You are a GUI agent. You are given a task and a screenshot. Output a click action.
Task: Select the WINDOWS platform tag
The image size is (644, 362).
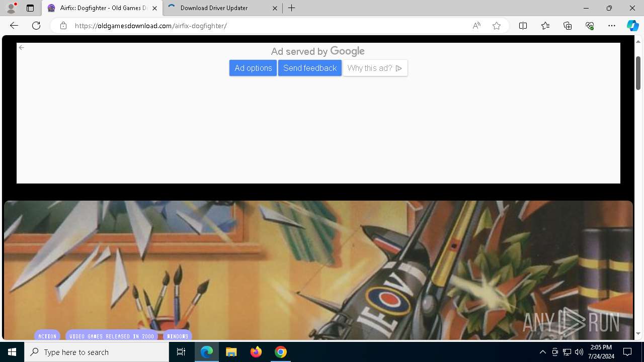click(178, 336)
